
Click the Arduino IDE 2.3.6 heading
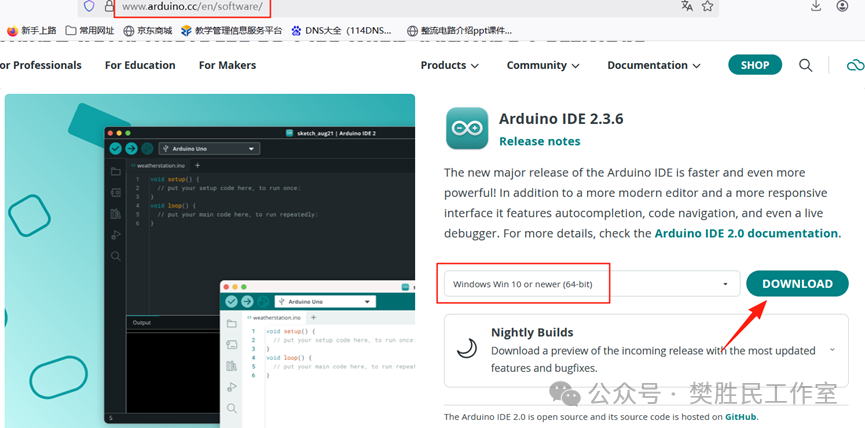click(x=561, y=119)
